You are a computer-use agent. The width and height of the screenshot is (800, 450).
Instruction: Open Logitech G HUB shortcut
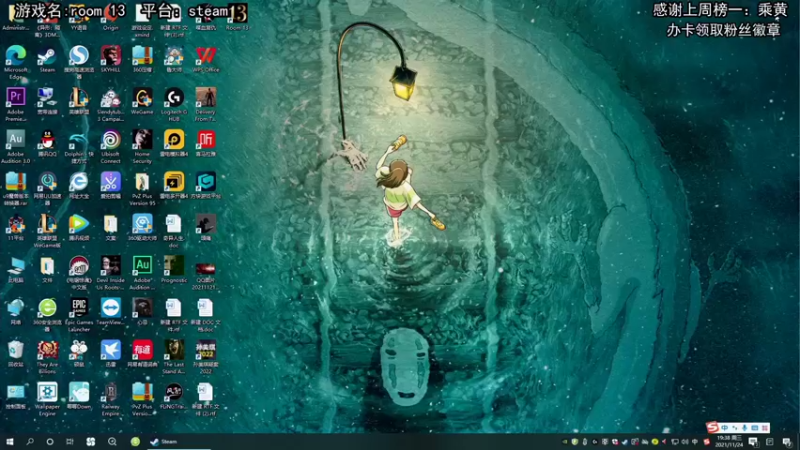[x=174, y=99]
